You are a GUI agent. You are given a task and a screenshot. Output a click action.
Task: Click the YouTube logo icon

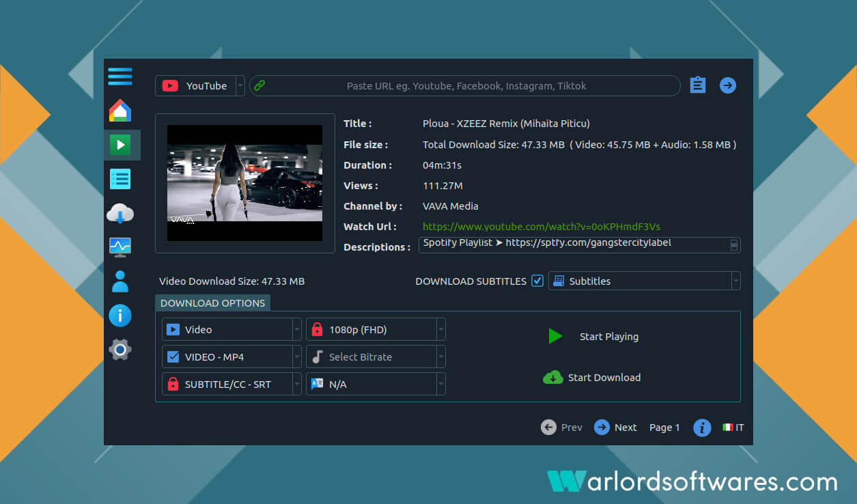pyautogui.click(x=171, y=85)
